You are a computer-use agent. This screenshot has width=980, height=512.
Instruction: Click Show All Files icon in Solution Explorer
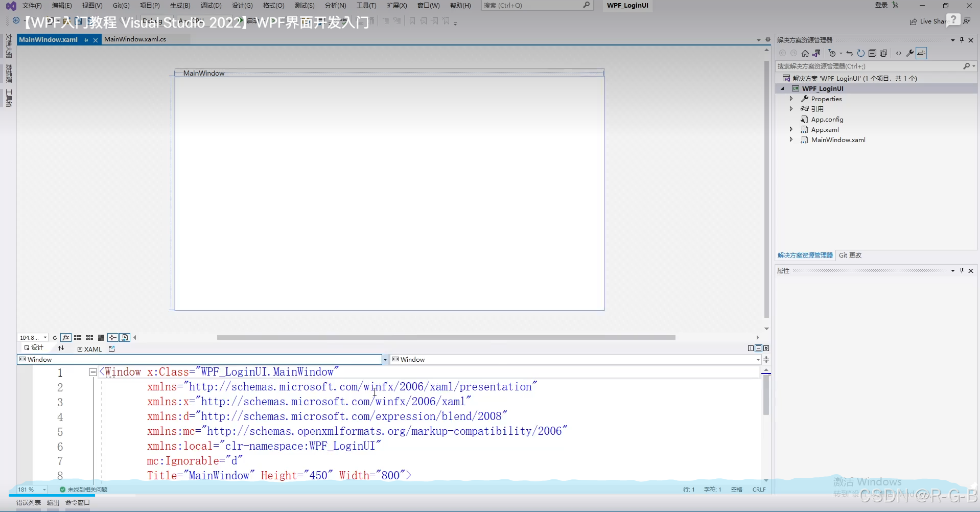[x=883, y=53]
